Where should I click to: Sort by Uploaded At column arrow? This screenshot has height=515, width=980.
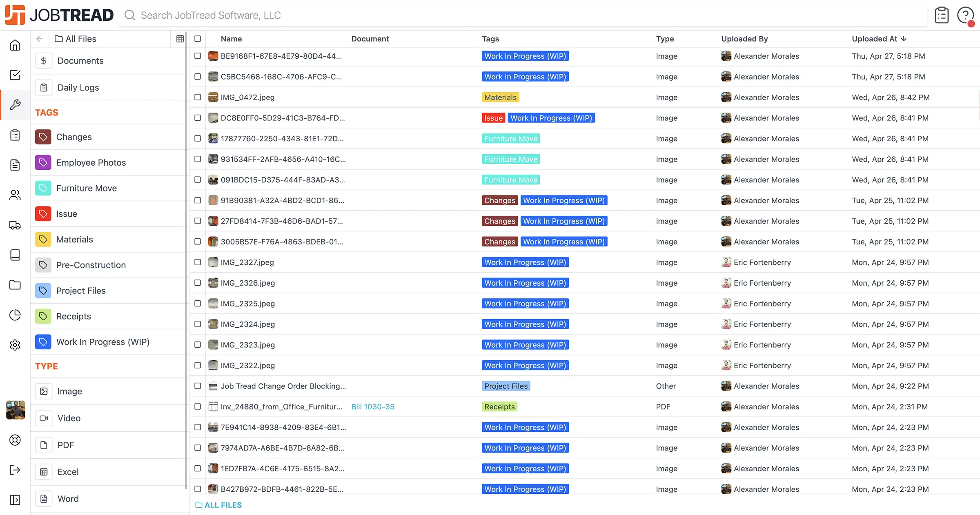pyautogui.click(x=904, y=39)
